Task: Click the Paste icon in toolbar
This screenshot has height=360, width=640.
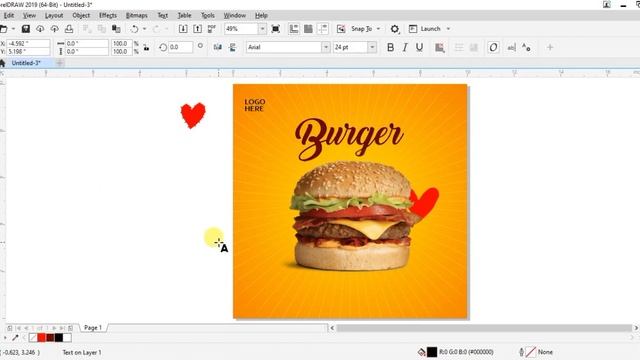Action: pos(116,29)
